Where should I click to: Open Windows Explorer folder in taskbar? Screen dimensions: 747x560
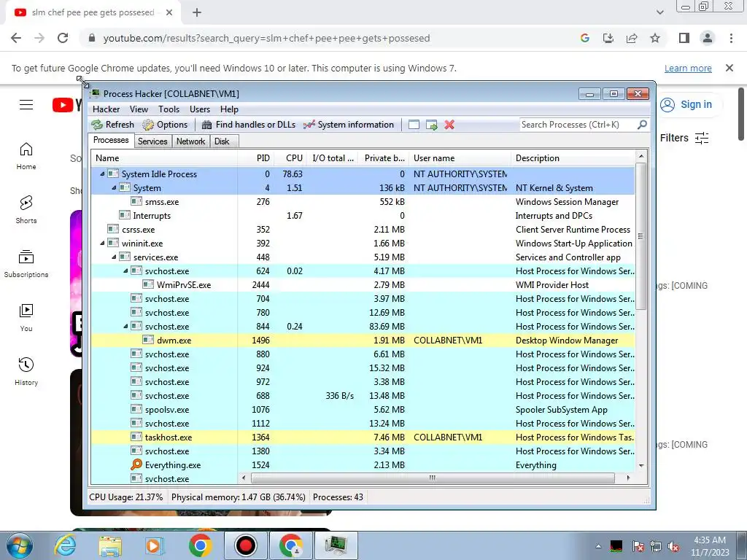tap(110, 545)
